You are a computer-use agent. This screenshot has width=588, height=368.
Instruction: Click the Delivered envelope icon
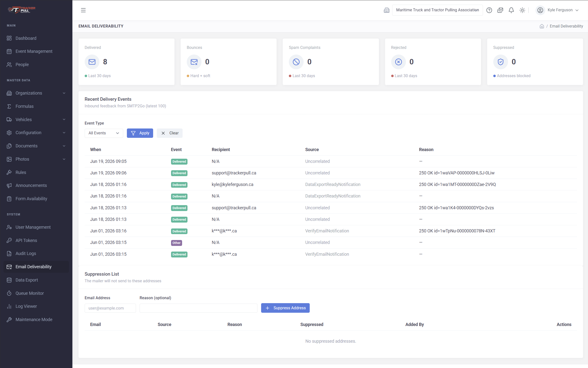coord(92,62)
